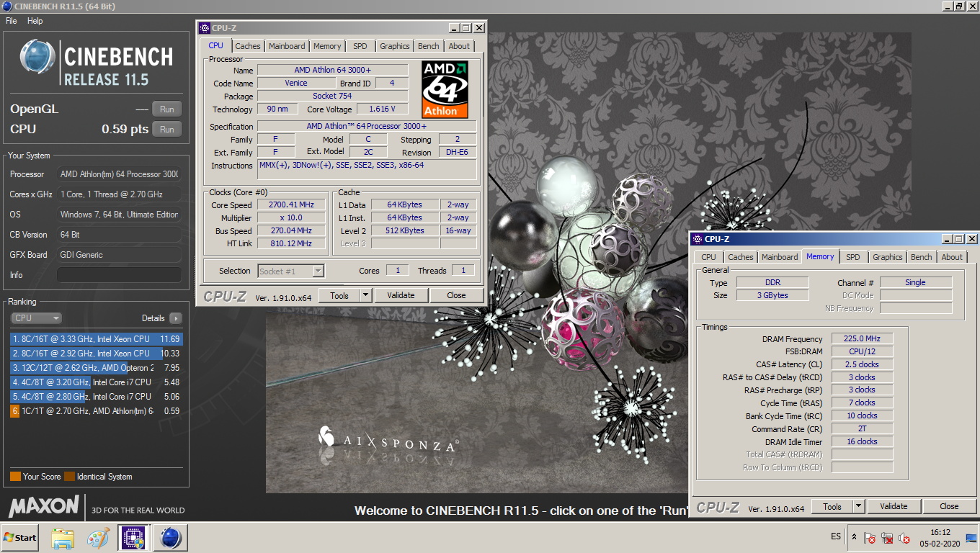
Task: Open Graphics tab in CPU-Z Memory window
Action: [888, 257]
